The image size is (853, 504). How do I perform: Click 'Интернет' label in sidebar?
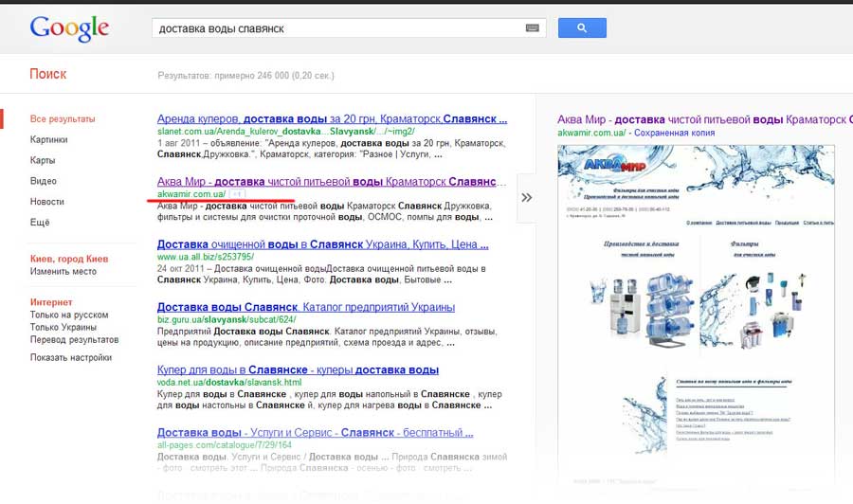click(x=51, y=302)
